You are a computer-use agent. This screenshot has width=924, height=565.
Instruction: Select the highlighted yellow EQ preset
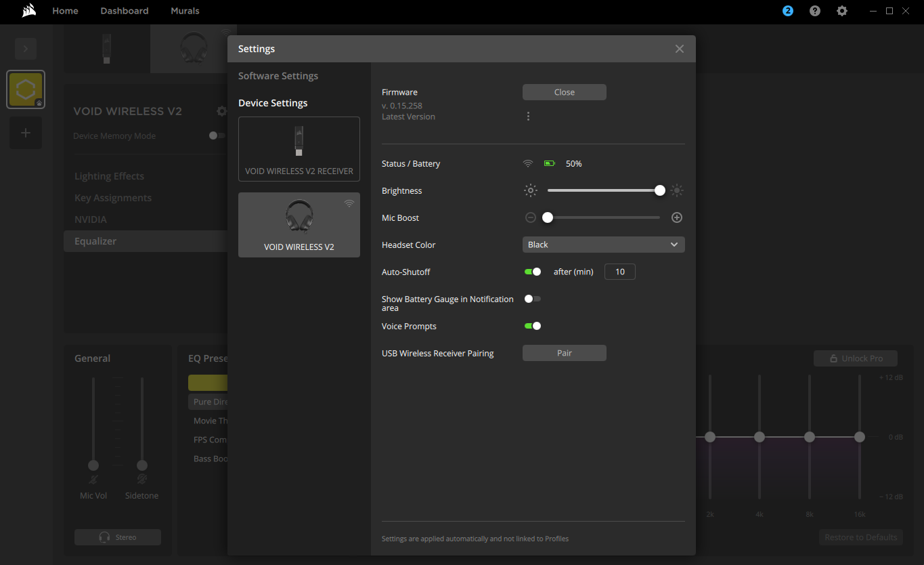(208, 383)
